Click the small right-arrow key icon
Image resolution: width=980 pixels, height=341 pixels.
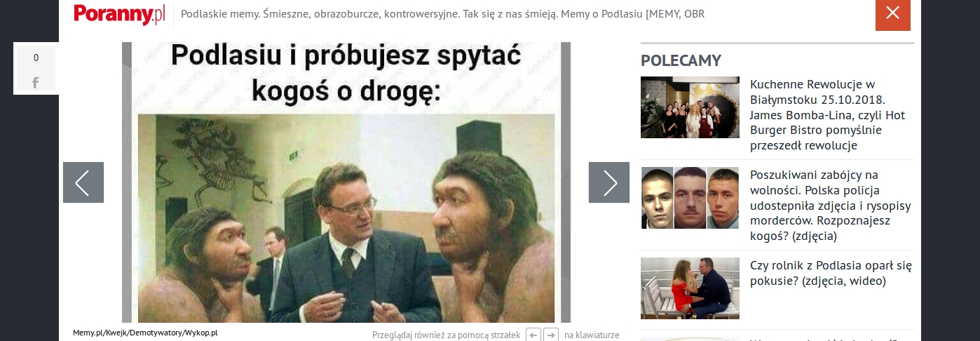[x=551, y=335]
